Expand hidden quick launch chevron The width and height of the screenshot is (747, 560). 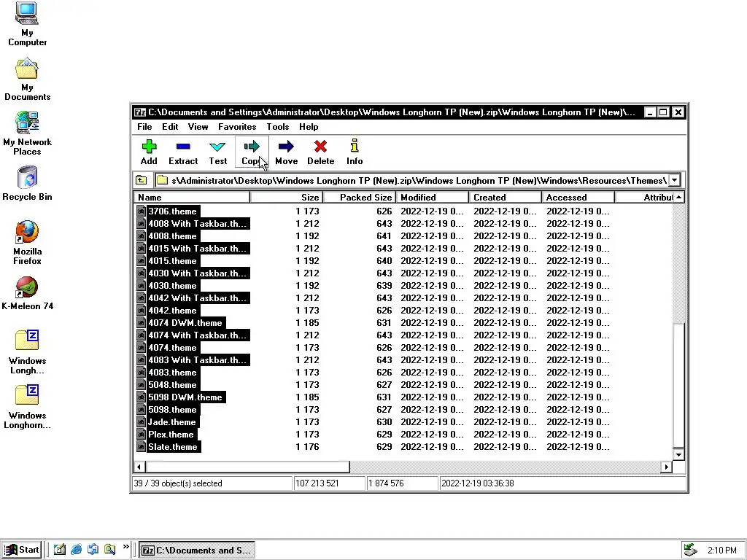pos(125,547)
